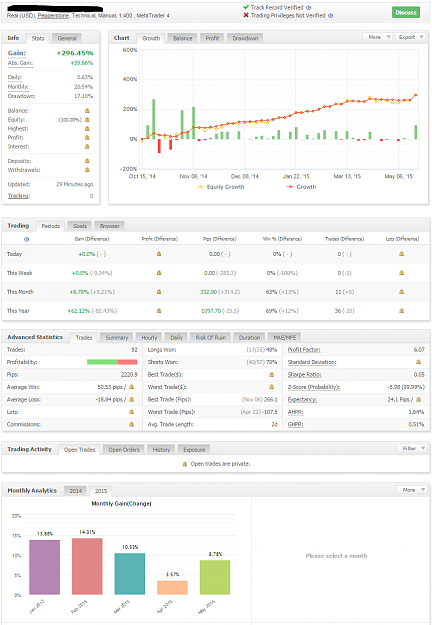This screenshot has width=432, height=625.
Task: Click lock icon beside Commissions
Action: pyautogui.click(x=132, y=425)
